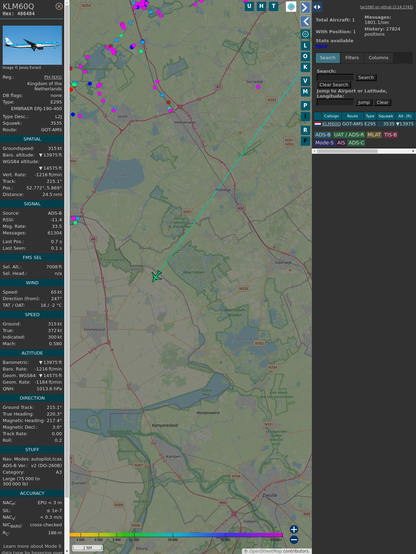The height and width of the screenshot is (554, 416).
Task: Toggle the I isolate button
Action: tap(305, 116)
